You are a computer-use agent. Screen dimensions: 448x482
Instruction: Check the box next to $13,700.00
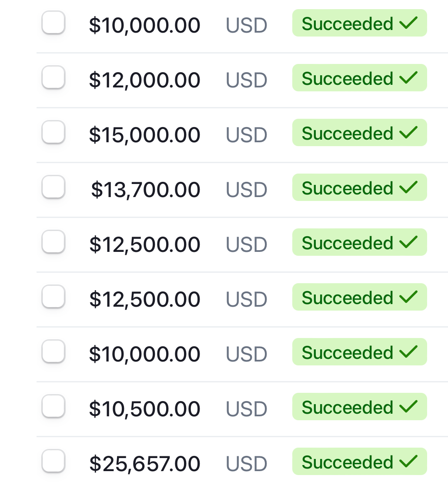pyautogui.click(x=53, y=187)
